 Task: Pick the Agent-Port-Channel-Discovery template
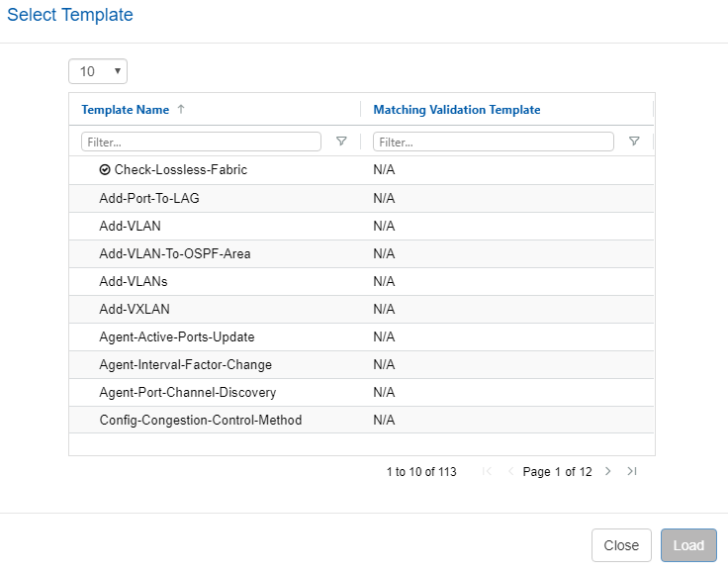(188, 392)
